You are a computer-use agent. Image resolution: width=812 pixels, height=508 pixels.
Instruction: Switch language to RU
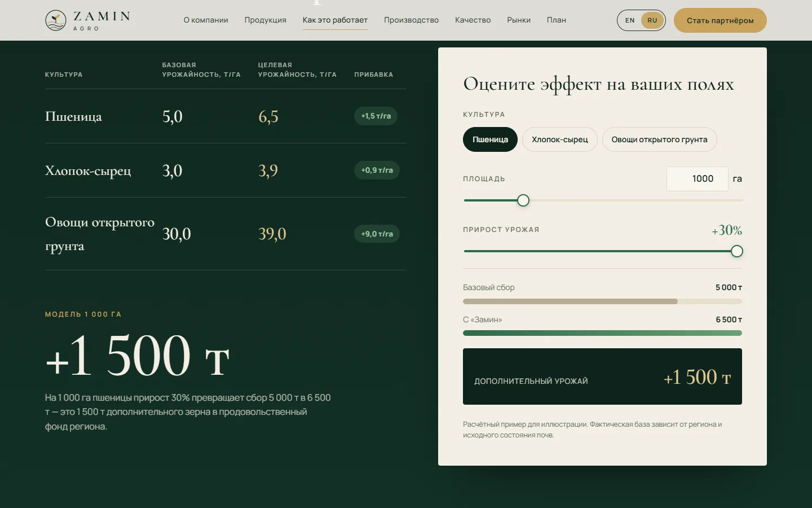pos(652,20)
